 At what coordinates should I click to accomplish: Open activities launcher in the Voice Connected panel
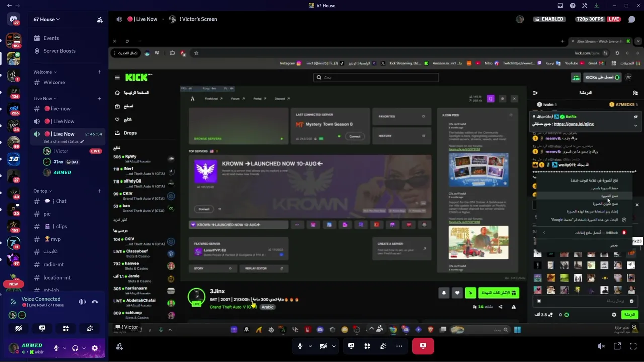[66, 328]
